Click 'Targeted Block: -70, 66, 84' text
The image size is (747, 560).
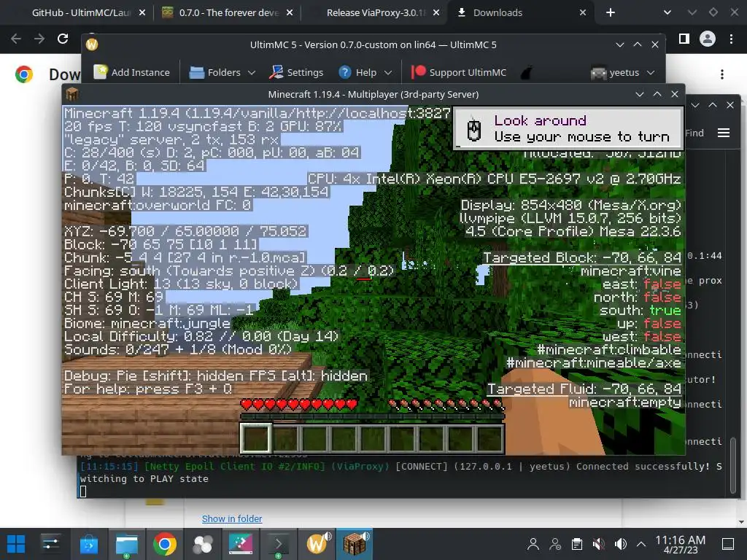tap(582, 257)
